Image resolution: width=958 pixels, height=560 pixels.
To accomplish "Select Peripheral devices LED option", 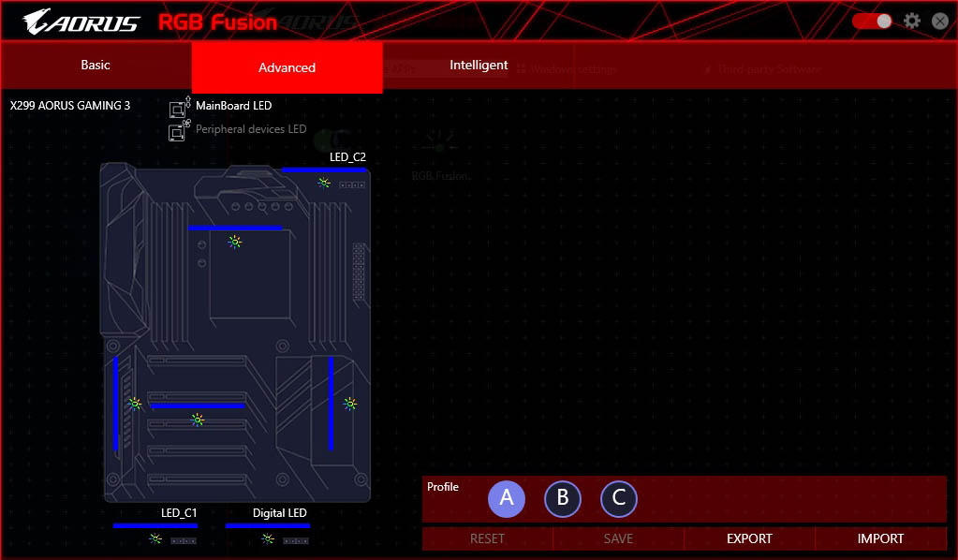I will (250, 129).
